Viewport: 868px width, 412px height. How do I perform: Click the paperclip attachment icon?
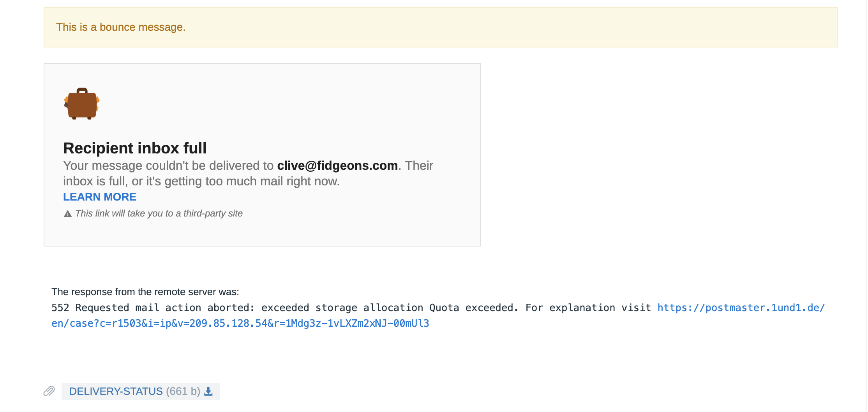pos(49,391)
